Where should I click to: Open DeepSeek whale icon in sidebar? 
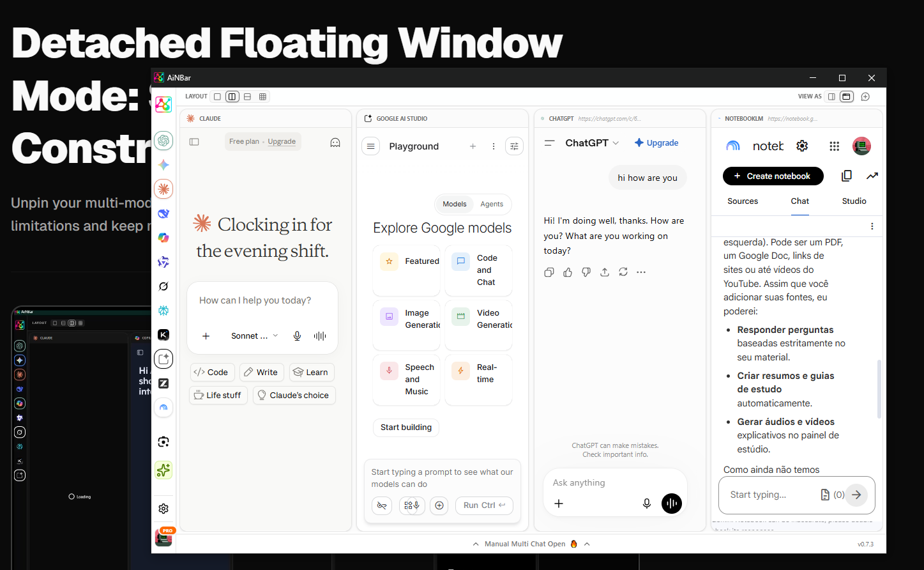[163, 213]
